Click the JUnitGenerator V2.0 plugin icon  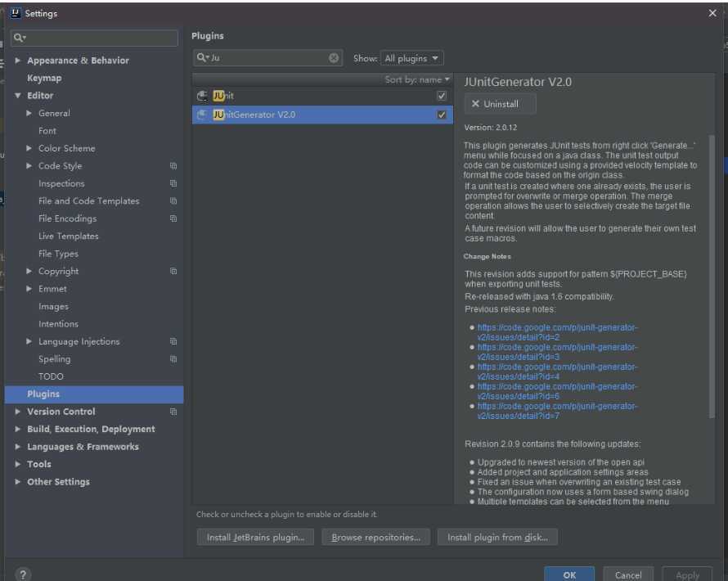(202, 115)
